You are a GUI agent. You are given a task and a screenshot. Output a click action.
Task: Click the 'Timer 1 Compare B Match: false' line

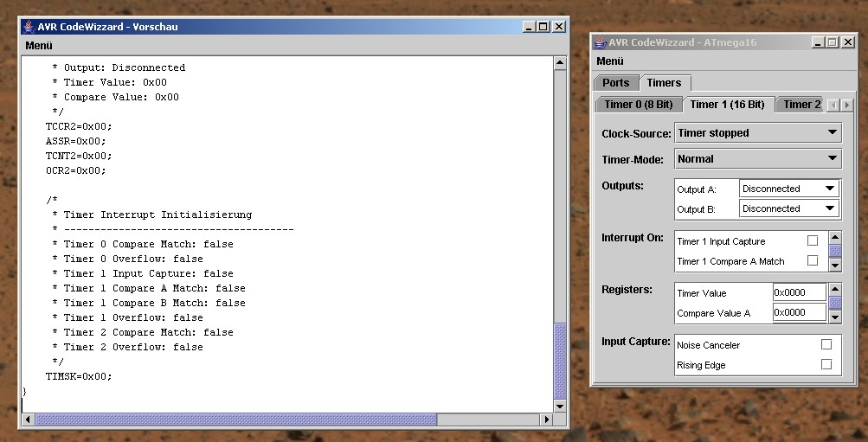click(149, 303)
